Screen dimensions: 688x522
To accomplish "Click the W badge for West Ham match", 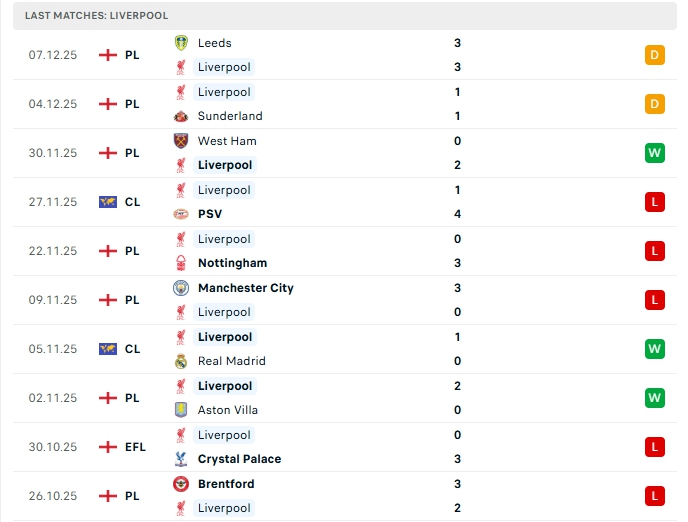I will (655, 153).
